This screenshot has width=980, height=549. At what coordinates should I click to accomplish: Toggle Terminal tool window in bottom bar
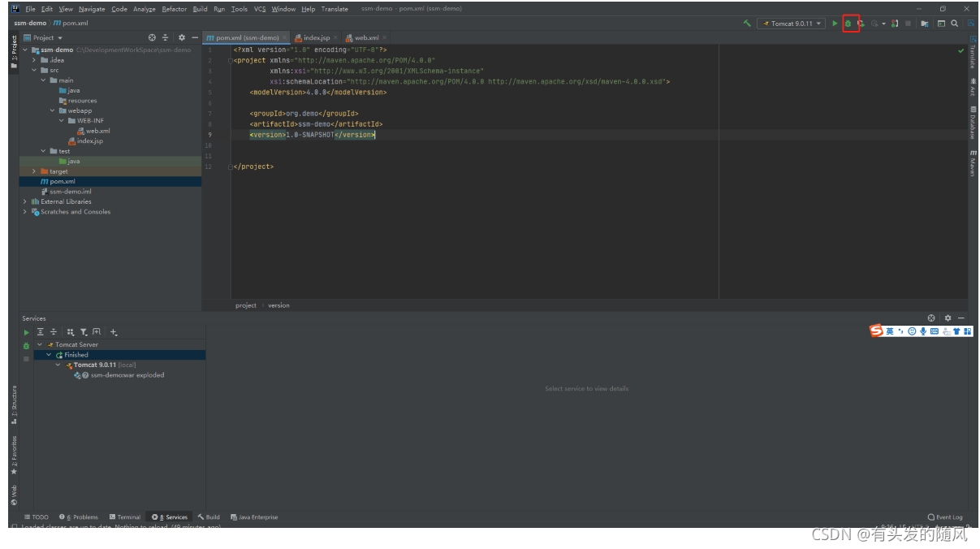tap(125, 517)
